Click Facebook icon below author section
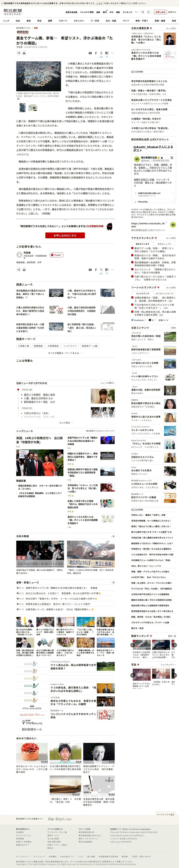 (x=96, y=270)
